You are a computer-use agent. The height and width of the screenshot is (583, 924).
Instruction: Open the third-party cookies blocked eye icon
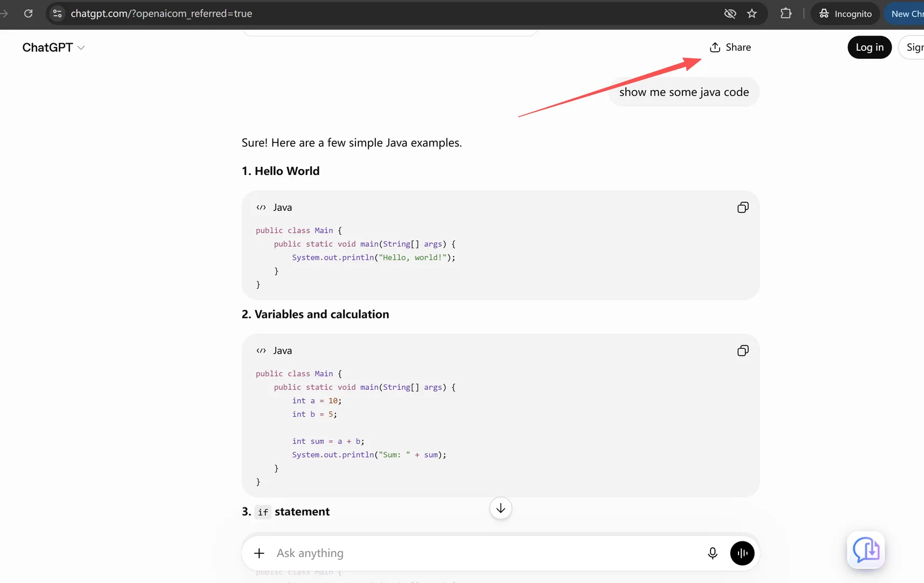coord(730,13)
